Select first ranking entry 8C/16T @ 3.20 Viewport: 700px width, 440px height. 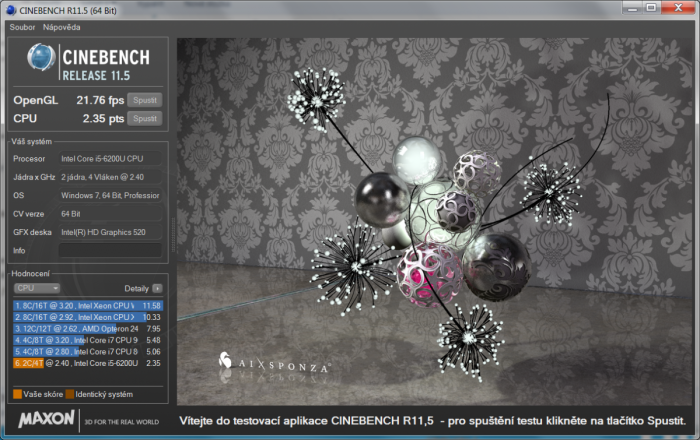(x=88, y=305)
